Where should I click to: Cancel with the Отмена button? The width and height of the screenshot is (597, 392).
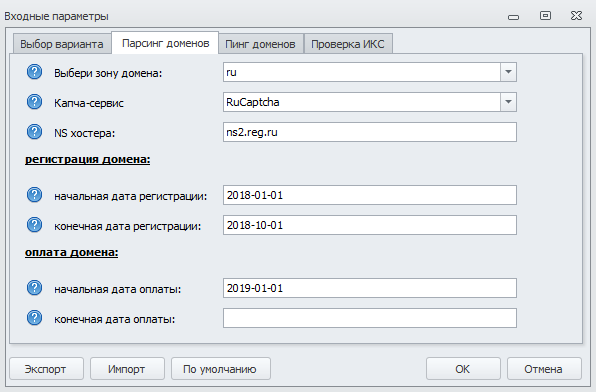(x=544, y=369)
